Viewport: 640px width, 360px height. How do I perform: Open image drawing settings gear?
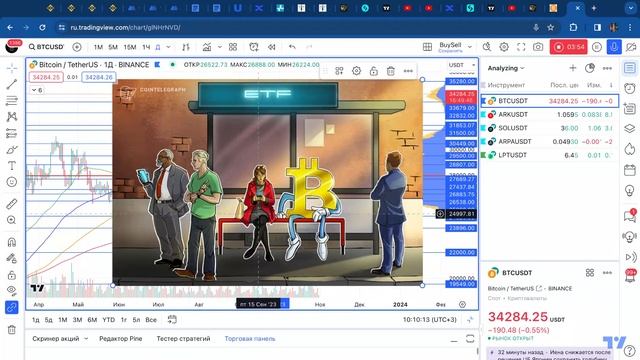coord(356,71)
